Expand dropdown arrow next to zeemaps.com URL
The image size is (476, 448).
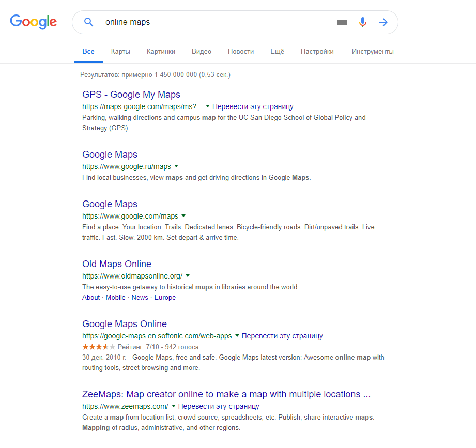coord(174,406)
